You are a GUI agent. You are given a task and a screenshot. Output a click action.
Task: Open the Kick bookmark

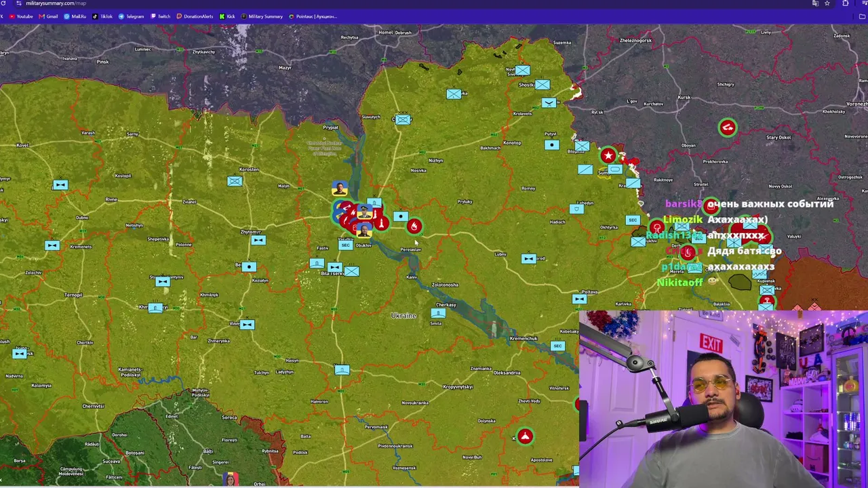[x=227, y=16]
